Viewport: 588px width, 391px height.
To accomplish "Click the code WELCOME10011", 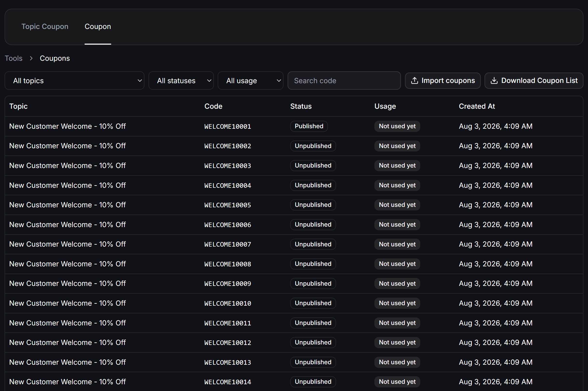I will 228,323.
